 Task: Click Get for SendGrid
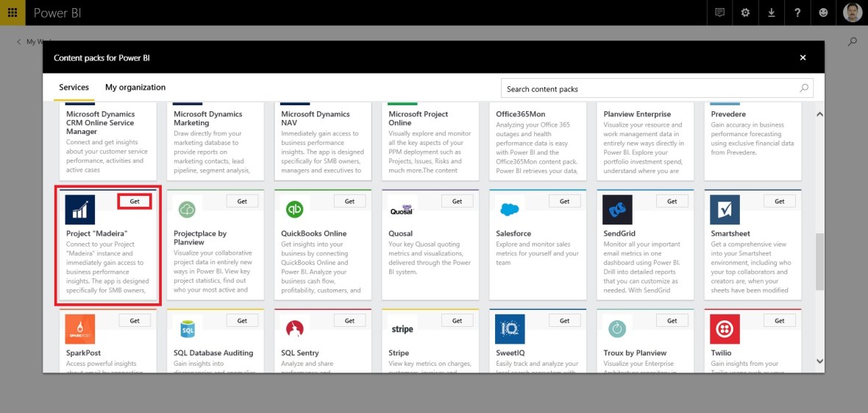coord(672,201)
